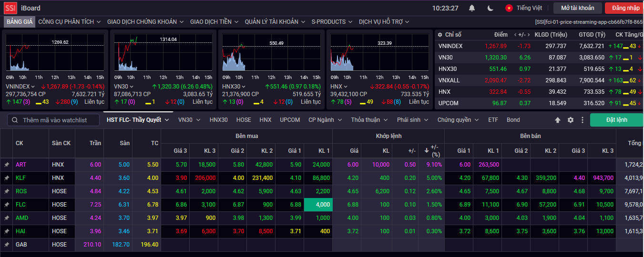
Task: Sort by the down arrow in +/- (%) column
Action: point(426,151)
